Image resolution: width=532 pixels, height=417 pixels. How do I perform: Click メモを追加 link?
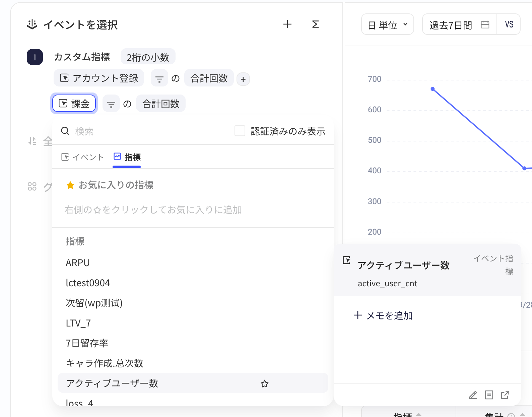tap(383, 315)
